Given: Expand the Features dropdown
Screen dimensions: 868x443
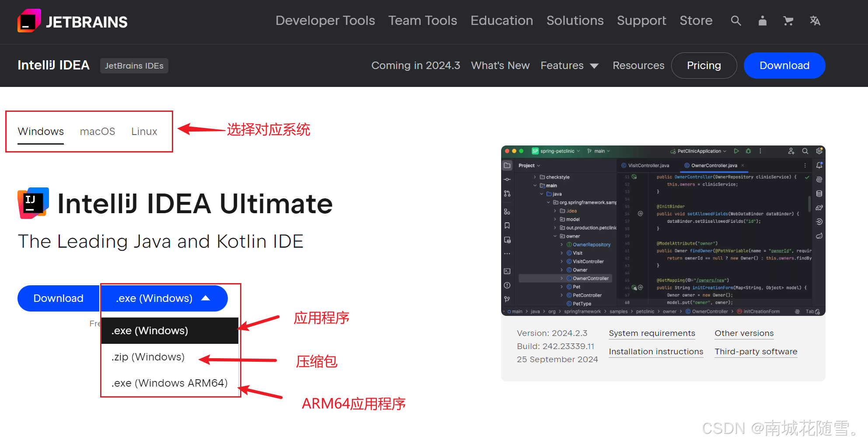Looking at the screenshot, I should coord(569,66).
